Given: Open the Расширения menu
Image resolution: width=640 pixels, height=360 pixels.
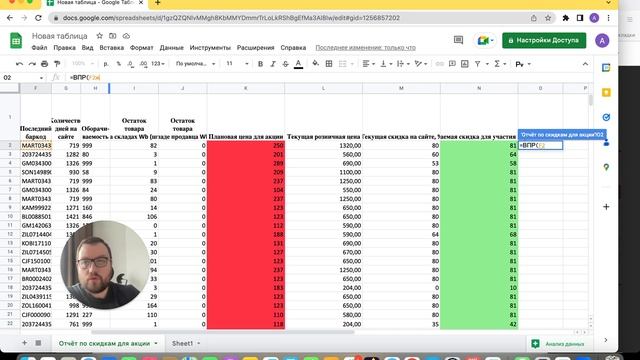Looking at the screenshot, I should point(256,48).
